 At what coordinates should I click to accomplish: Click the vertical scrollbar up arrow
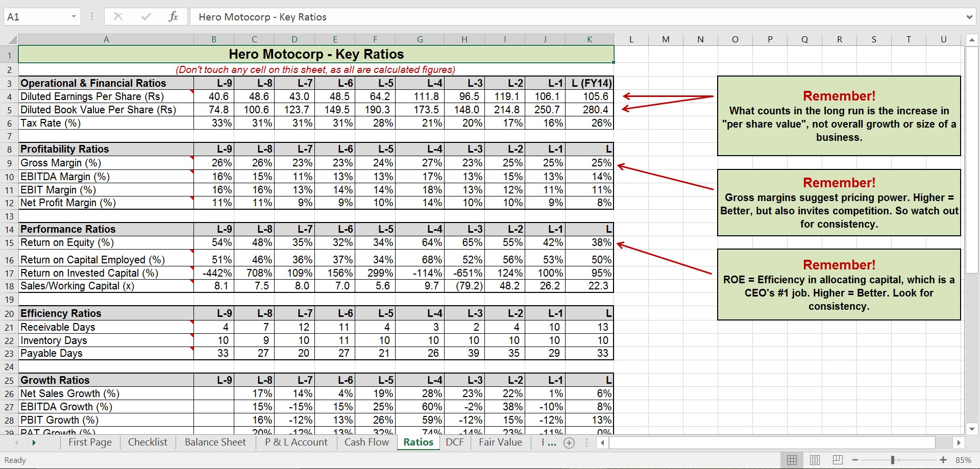(972, 40)
